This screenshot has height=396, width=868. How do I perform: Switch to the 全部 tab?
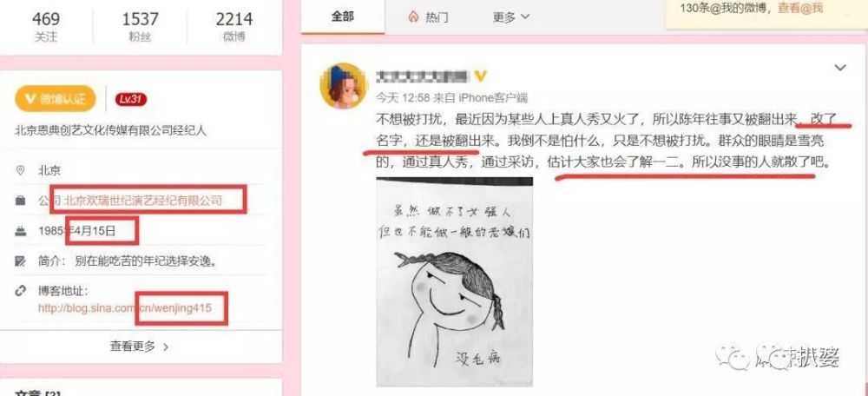pyautogui.click(x=343, y=16)
